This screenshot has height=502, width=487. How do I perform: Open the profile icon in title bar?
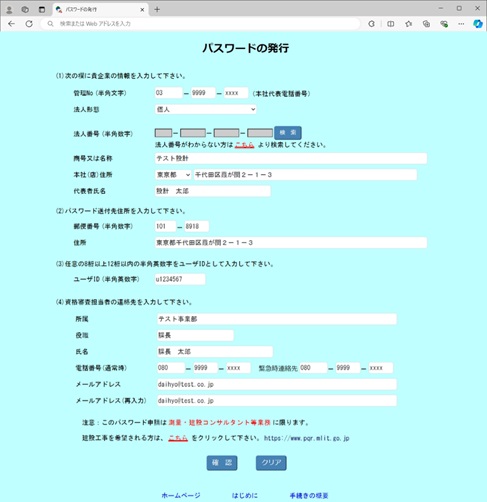tap(9, 10)
